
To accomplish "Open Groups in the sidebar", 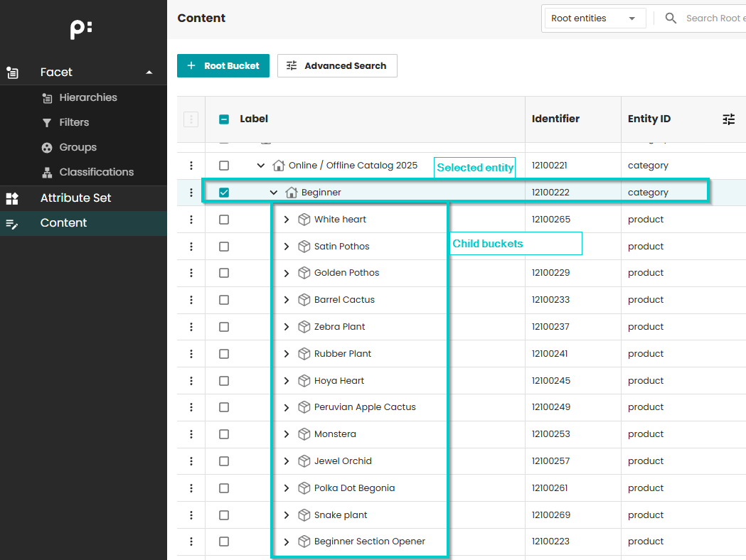I will 78,147.
